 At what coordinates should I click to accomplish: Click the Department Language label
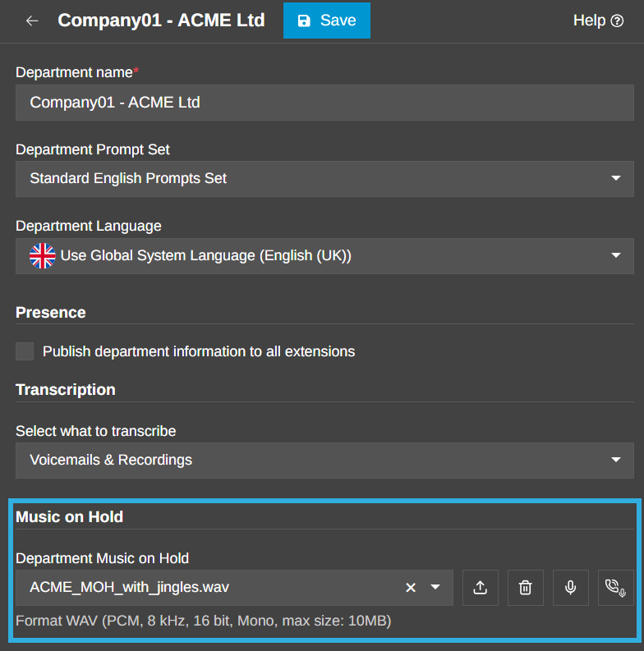click(89, 227)
